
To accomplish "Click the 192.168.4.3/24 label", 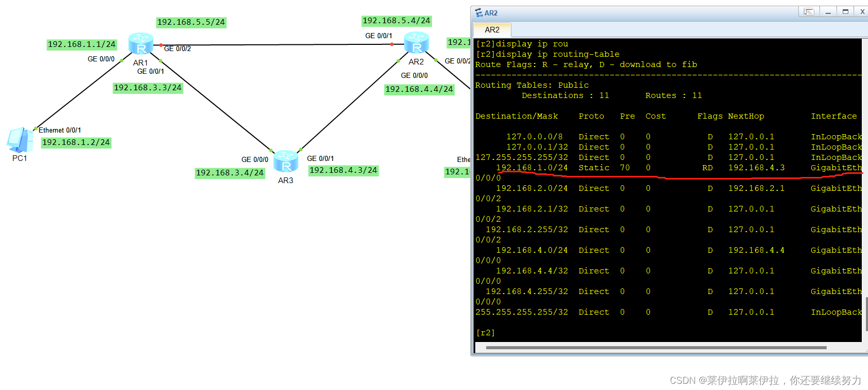I will click(343, 170).
